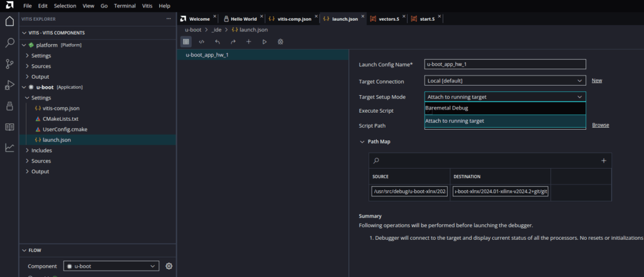This screenshot has width=644, height=277.
Task: Open the database-style icon in activity bar
Action: 9,106
